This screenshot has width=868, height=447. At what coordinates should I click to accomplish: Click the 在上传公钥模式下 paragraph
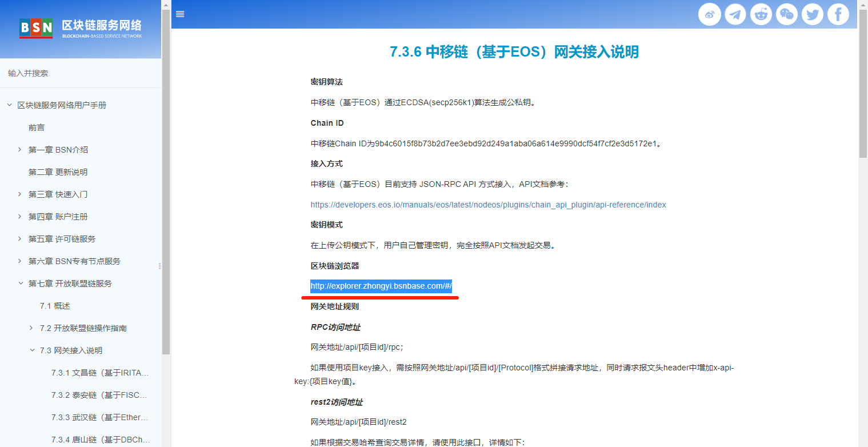click(433, 245)
